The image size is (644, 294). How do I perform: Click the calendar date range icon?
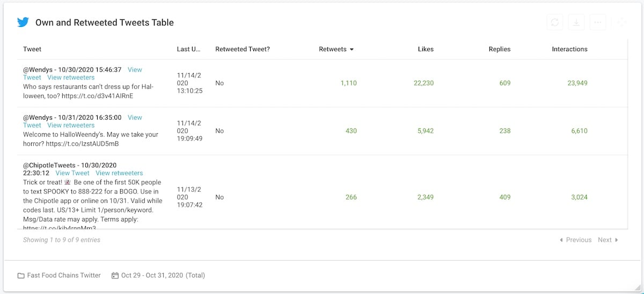115,275
